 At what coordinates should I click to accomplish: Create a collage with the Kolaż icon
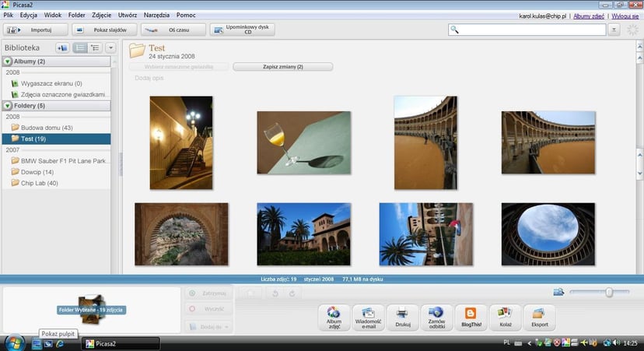[x=504, y=316]
